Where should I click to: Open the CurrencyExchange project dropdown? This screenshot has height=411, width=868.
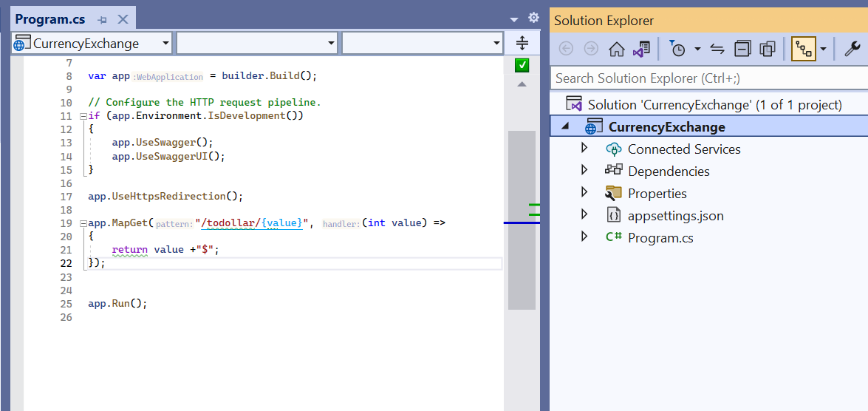pos(92,44)
